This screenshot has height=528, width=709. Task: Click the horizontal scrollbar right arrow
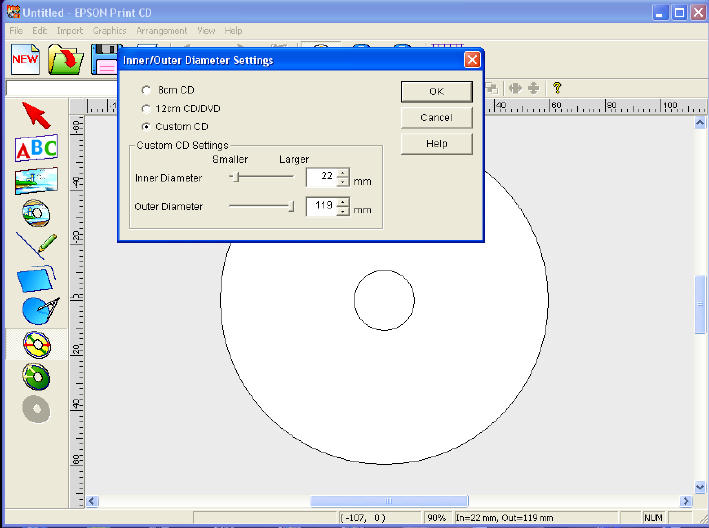685,501
